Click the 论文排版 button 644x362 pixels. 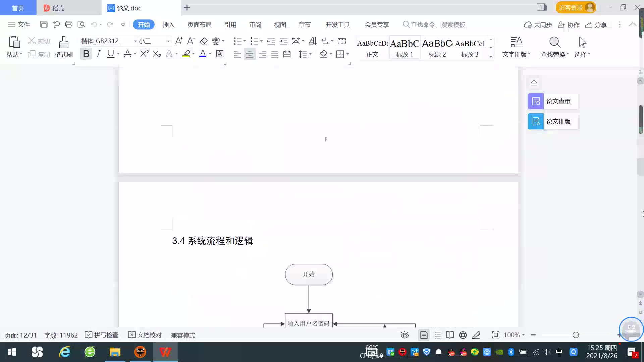553,121
